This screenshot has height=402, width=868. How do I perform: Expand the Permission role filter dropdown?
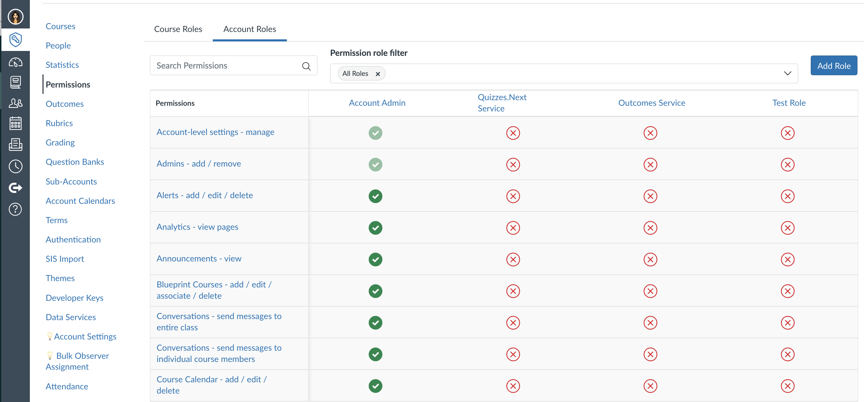[788, 73]
